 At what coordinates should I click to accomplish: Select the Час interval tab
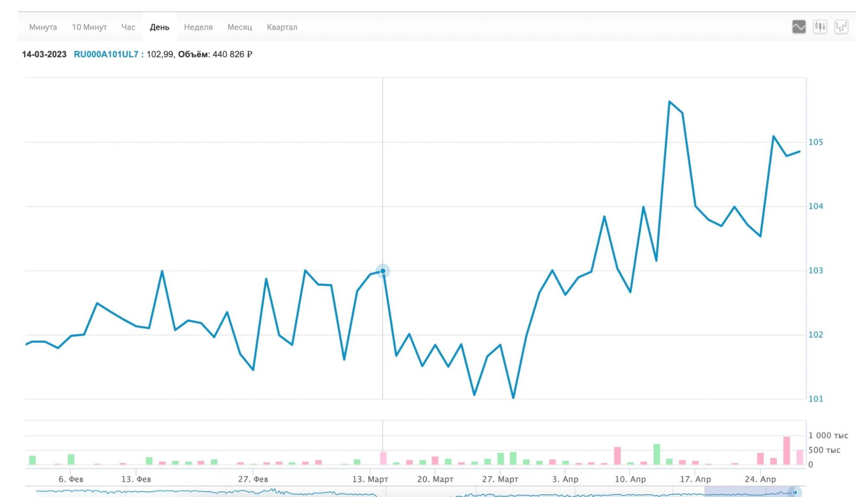click(128, 27)
